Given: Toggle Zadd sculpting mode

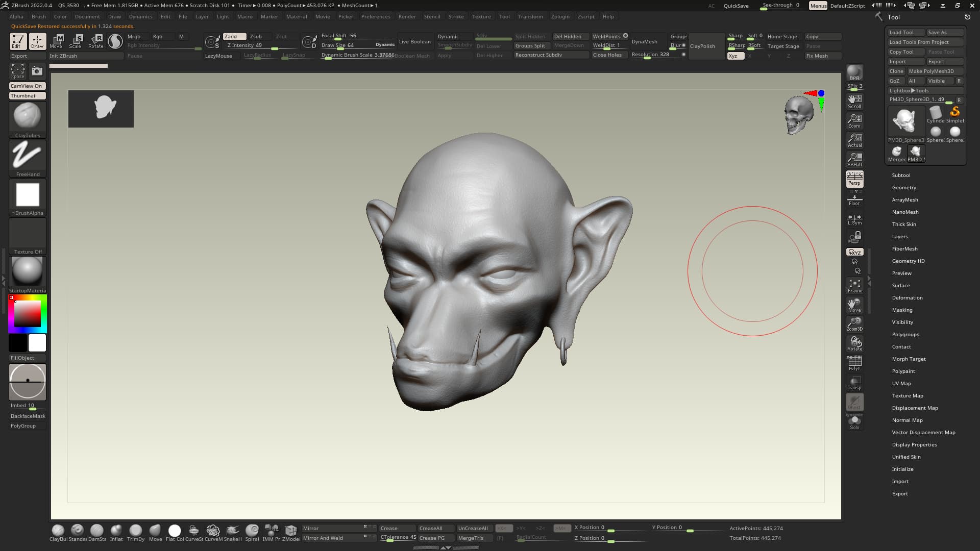Looking at the screenshot, I should tap(234, 36).
